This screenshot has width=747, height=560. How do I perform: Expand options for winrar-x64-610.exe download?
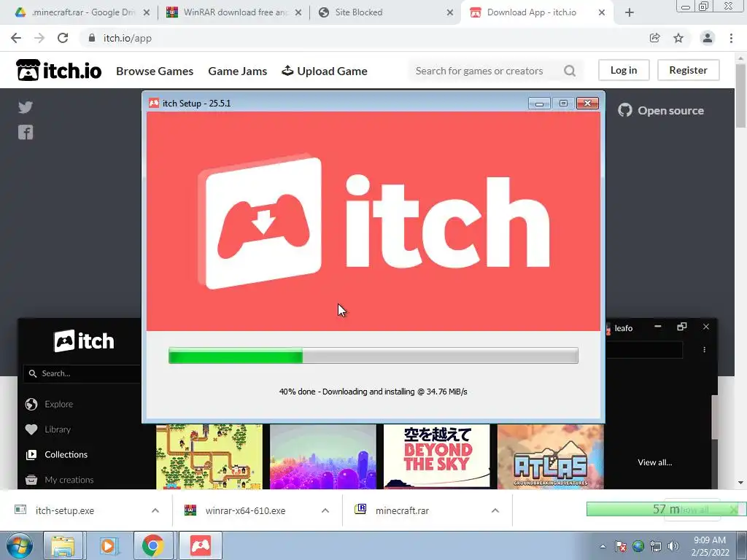tap(325, 510)
